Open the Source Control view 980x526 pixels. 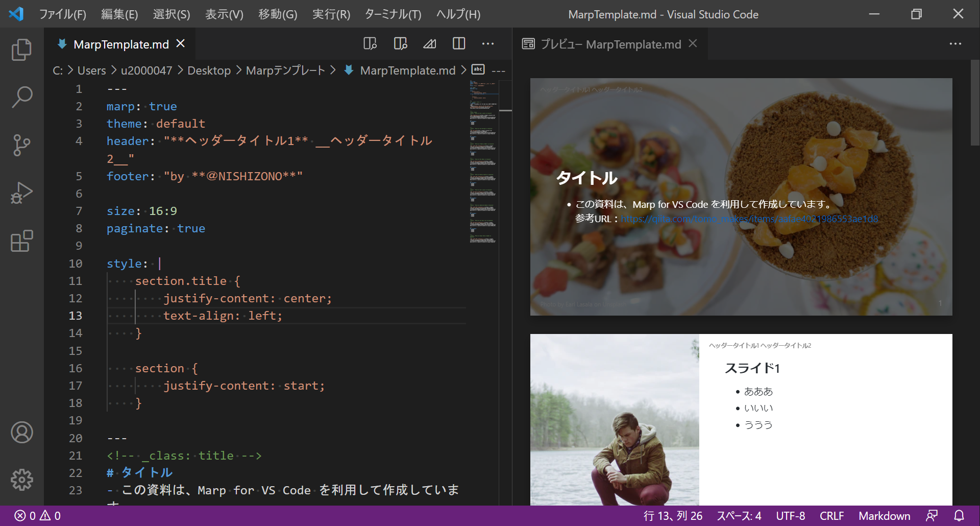21,145
